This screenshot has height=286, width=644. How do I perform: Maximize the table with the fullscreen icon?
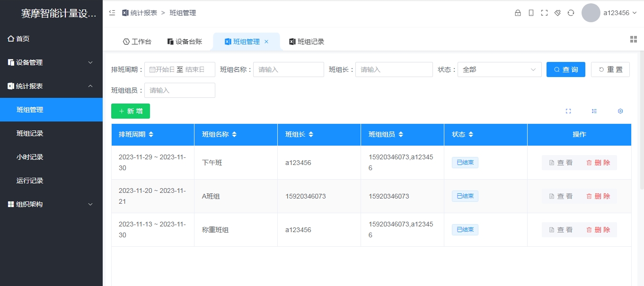568,111
